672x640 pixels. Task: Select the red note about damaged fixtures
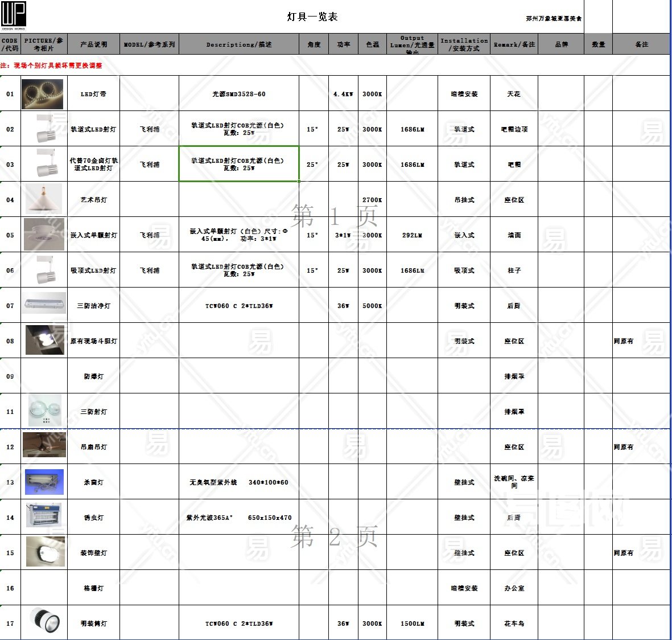[x=52, y=65]
